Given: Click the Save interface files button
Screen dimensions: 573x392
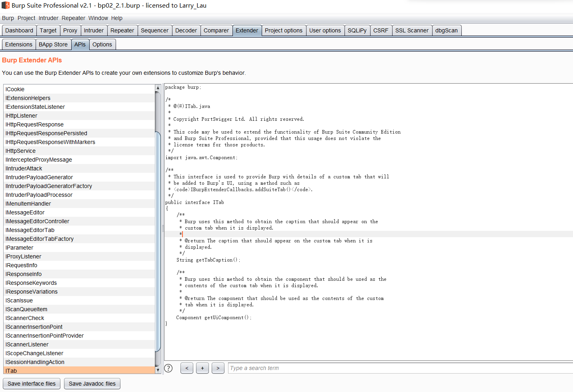Looking at the screenshot, I should pyautogui.click(x=32, y=384).
